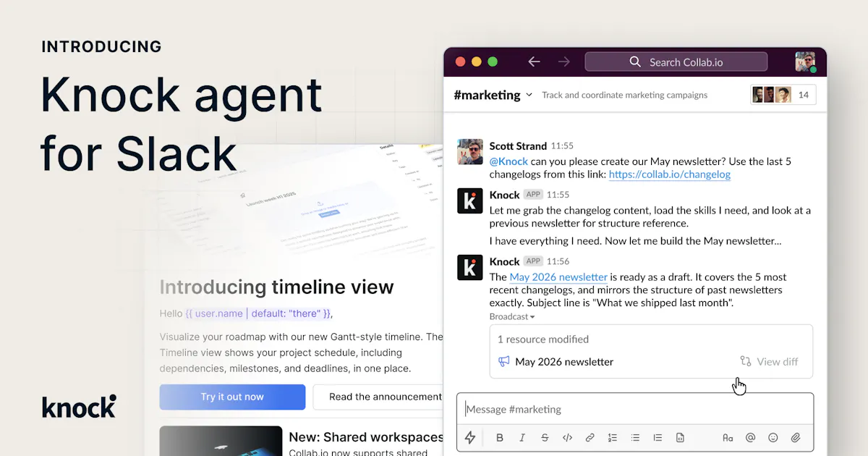Screen dimensions: 868x456
Task: Click the Search Collab.io field
Action: (x=676, y=62)
